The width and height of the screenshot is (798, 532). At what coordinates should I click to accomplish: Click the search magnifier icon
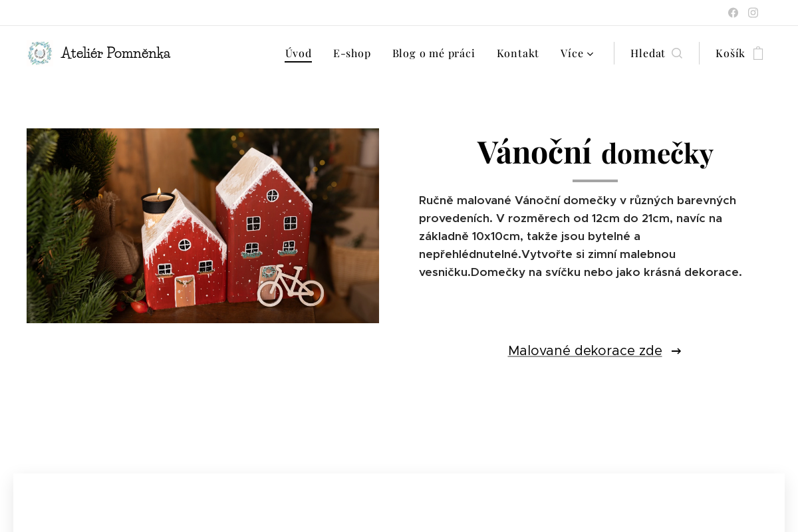click(677, 53)
